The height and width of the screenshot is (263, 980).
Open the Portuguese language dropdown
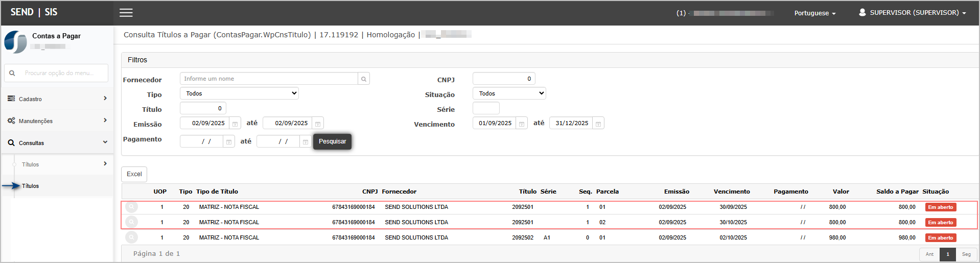pyautogui.click(x=814, y=13)
